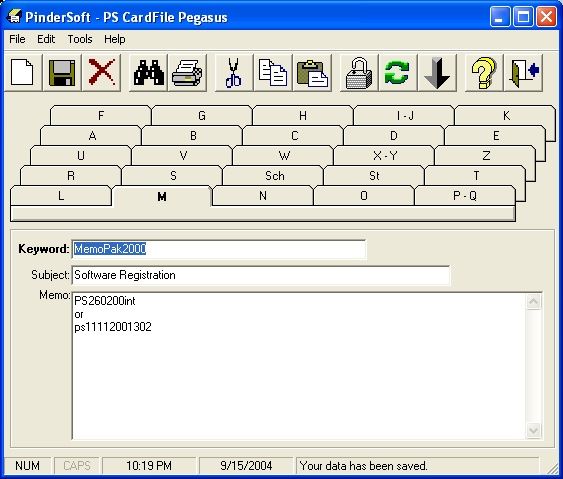Click the Subject field with Software Registration

[x=261, y=275]
